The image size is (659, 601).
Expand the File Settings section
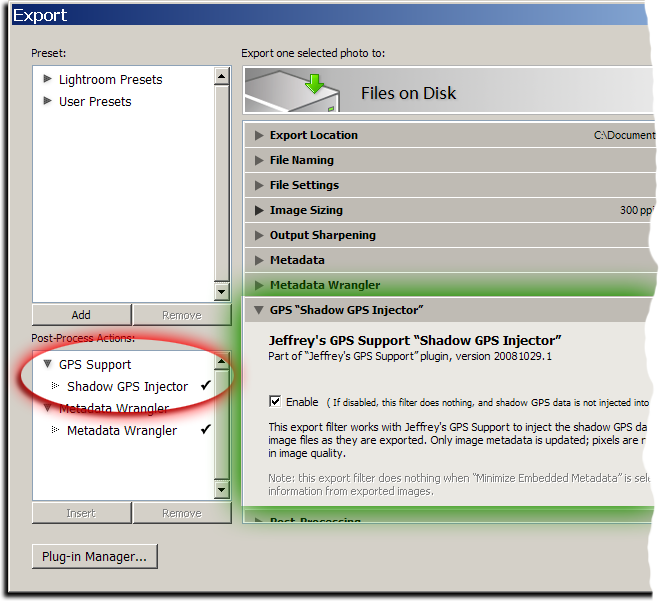[x=259, y=185]
